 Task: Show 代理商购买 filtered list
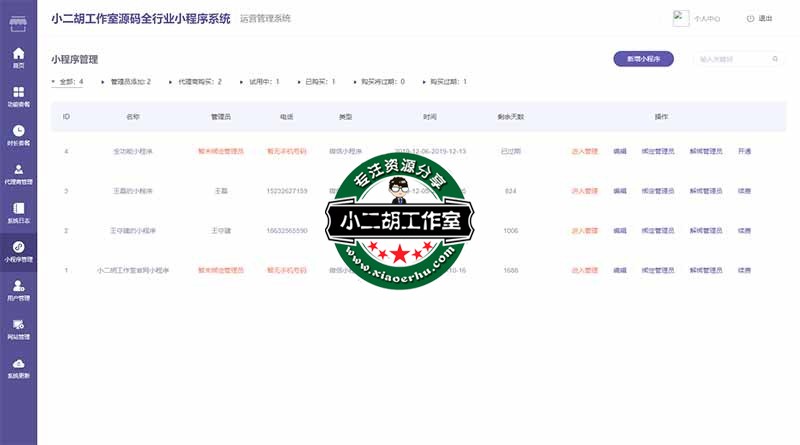(x=195, y=81)
